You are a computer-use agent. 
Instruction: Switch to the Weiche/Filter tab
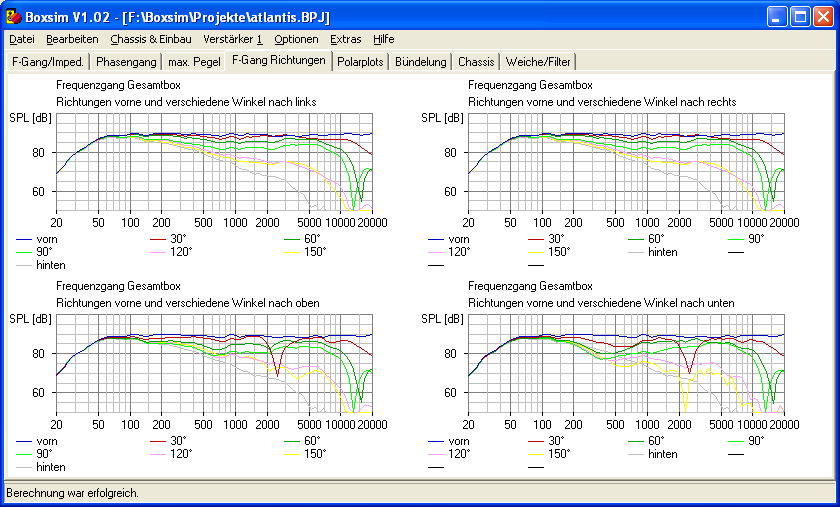[x=538, y=62]
